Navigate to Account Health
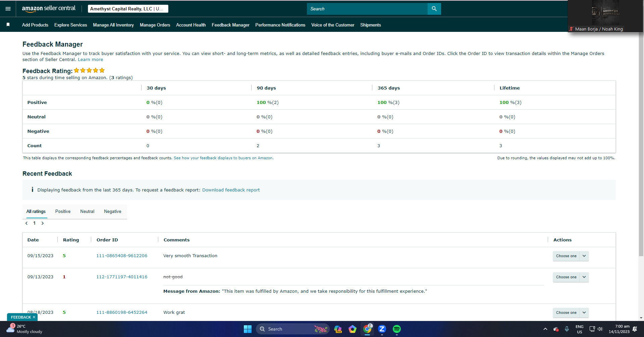This screenshot has height=337, width=644. tap(191, 25)
